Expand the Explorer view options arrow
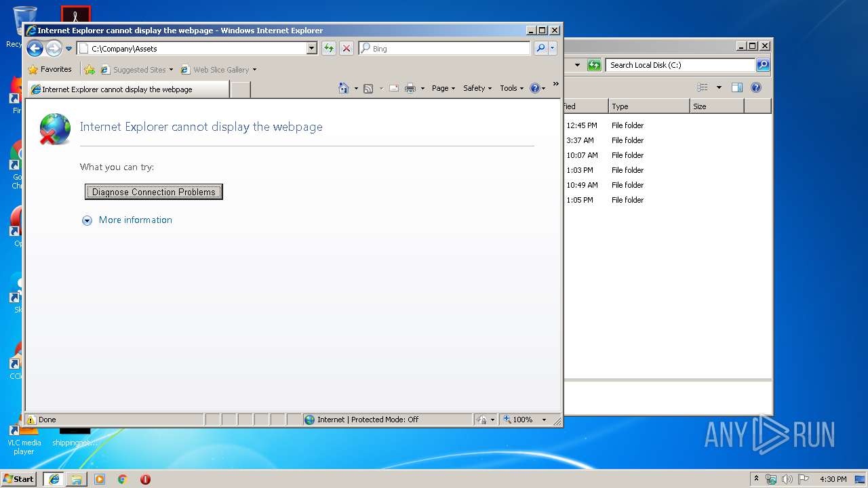Viewport: 868px width, 488px height. pyautogui.click(x=719, y=87)
